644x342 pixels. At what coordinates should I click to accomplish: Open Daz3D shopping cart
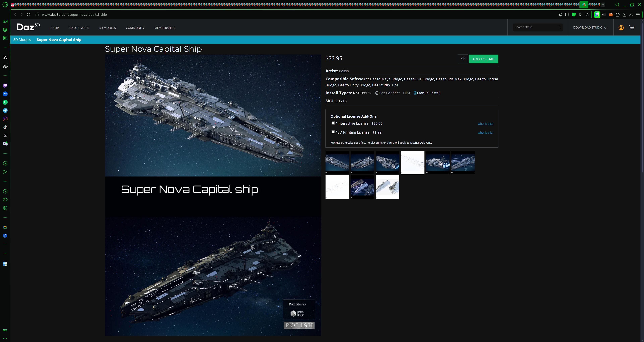tap(631, 27)
